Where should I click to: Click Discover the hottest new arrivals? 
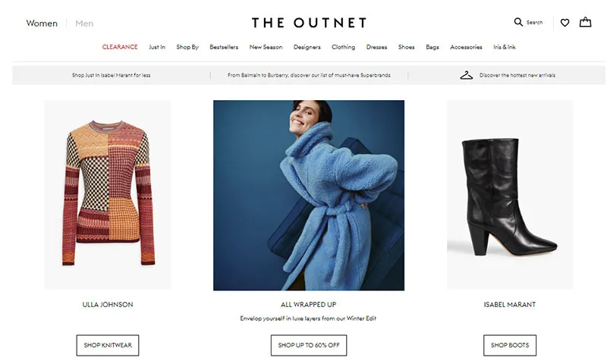coord(517,75)
